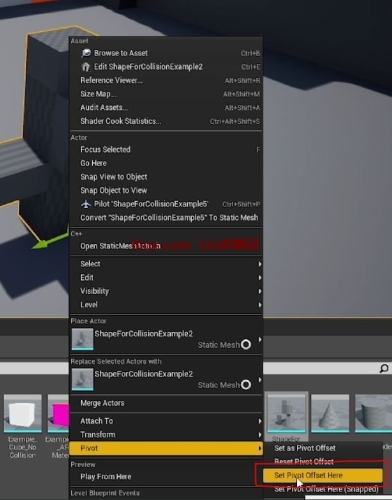Image resolution: width=392 pixels, height=500 pixels.
Task: Choose Open StaticMeshActor.h
Action: [166, 246]
